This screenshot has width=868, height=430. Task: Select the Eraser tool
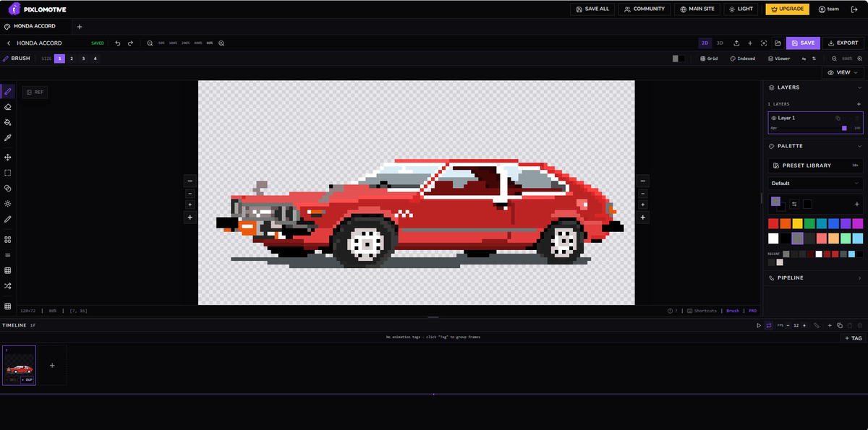(x=8, y=107)
